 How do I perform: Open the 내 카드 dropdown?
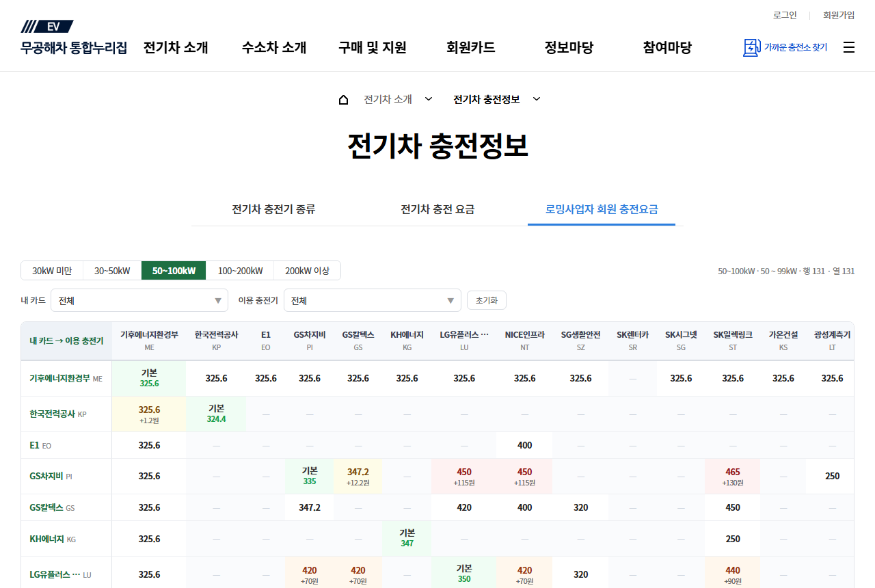139,300
